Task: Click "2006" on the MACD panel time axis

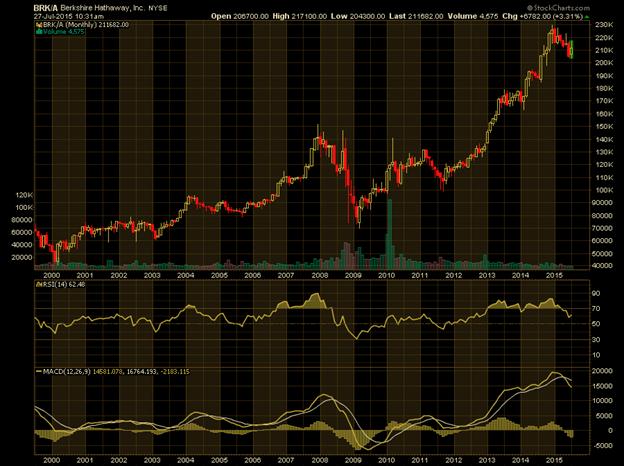Action: click(252, 460)
